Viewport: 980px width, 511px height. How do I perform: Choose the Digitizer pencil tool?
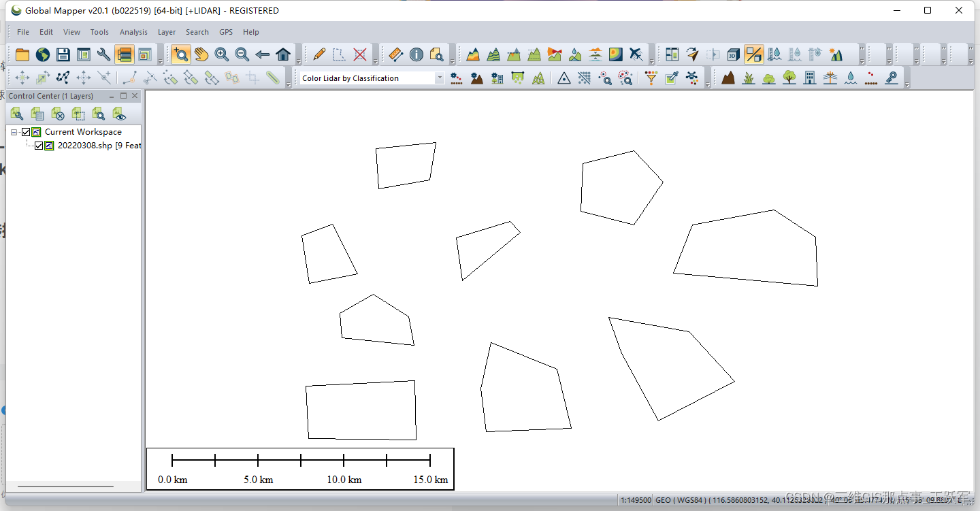point(318,54)
